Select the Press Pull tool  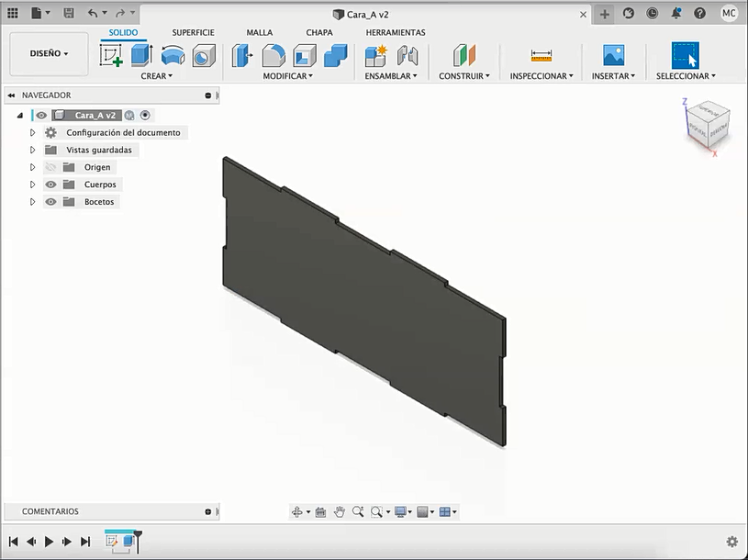pyautogui.click(x=242, y=55)
